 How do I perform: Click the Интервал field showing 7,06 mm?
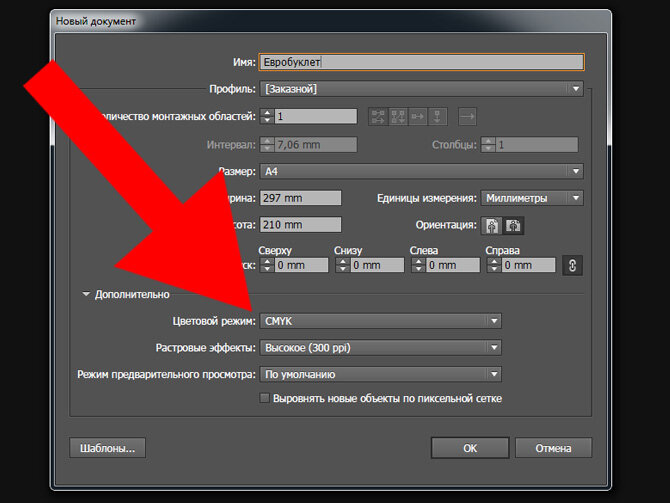pos(316,145)
